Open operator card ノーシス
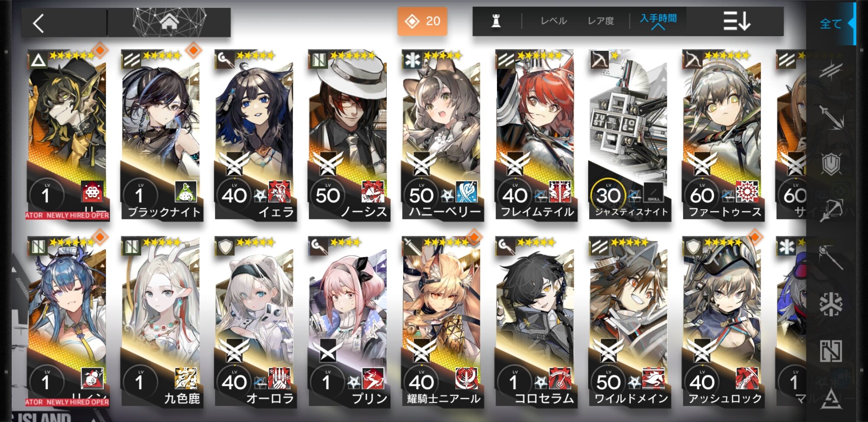868x422 pixels. pos(348,135)
